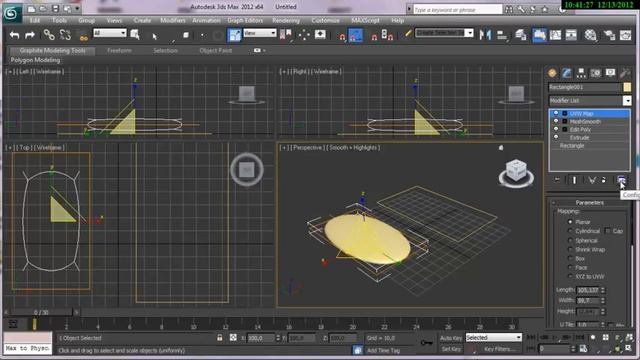This screenshot has height=360, width=640.
Task: Select the Cylindrical mapping radio button
Action: (x=570, y=231)
